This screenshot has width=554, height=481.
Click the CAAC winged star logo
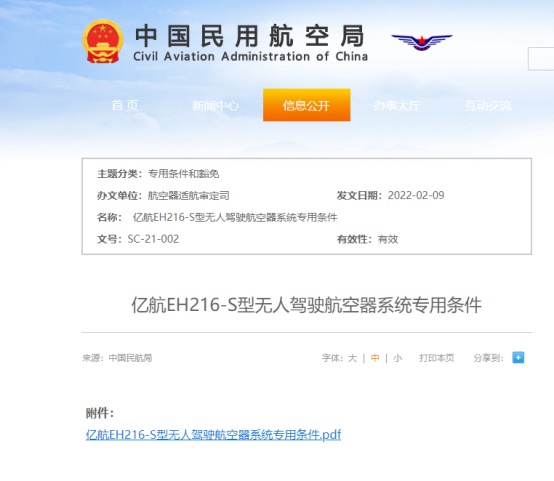coord(422,42)
